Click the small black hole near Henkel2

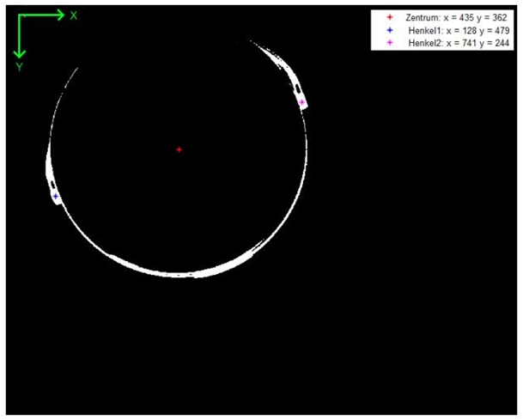(x=296, y=89)
